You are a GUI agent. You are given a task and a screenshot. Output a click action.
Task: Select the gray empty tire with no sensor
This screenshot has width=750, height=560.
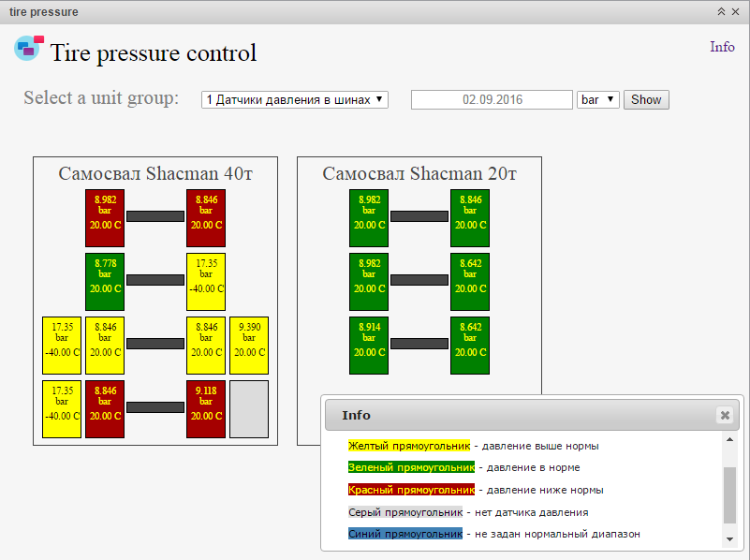[x=249, y=409]
